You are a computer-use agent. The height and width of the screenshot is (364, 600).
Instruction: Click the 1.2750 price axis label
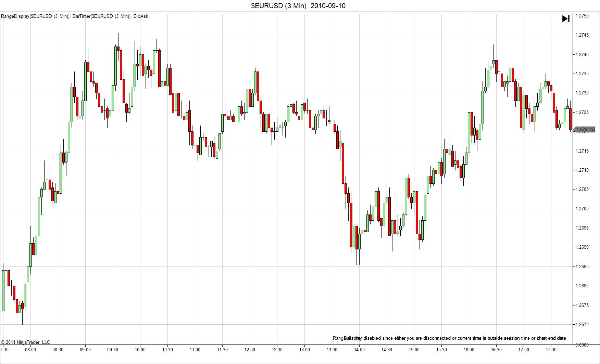click(582, 16)
